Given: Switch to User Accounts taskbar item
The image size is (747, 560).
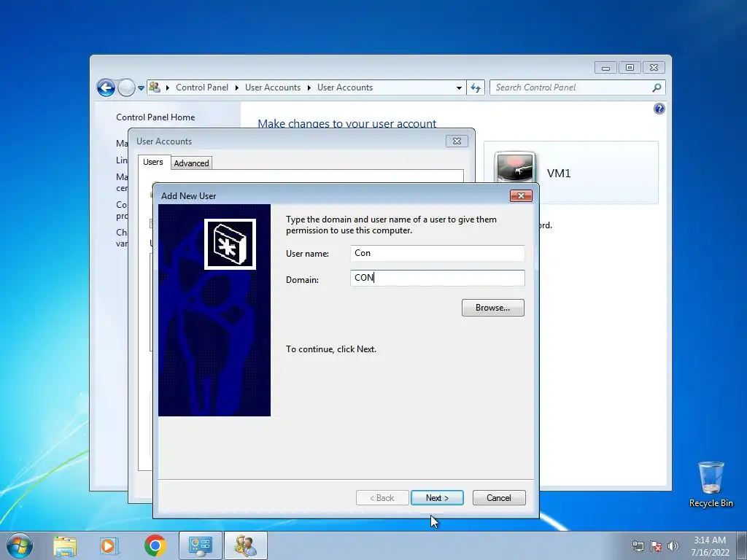Looking at the screenshot, I should [246, 545].
